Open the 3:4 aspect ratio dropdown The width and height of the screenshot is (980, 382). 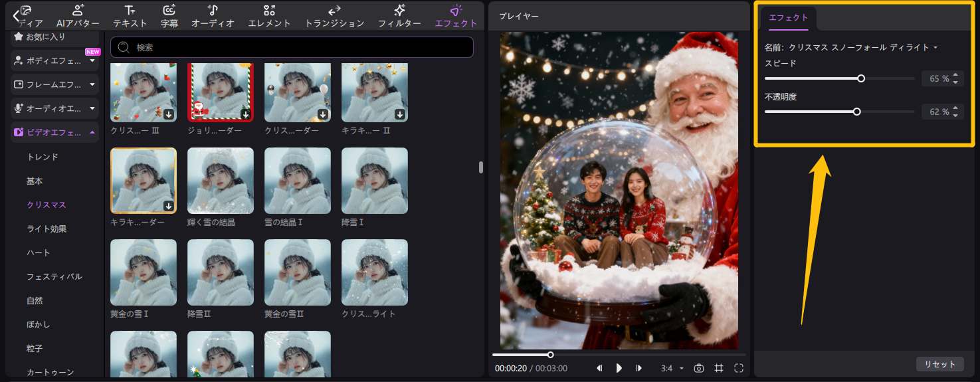click(671, 368)
